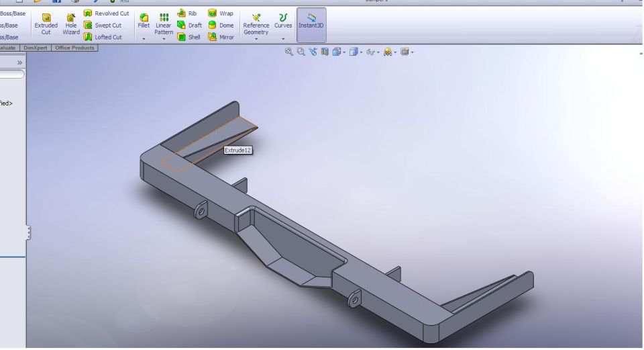The width and height of the screenshot is (644, 350).
Task: Select the Draft feature
Action: [189, 25]
